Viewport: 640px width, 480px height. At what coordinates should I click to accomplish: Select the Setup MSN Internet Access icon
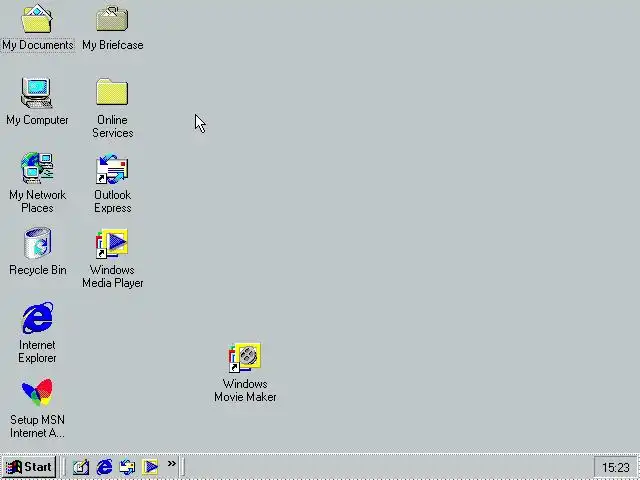click(x=37, y=392)
